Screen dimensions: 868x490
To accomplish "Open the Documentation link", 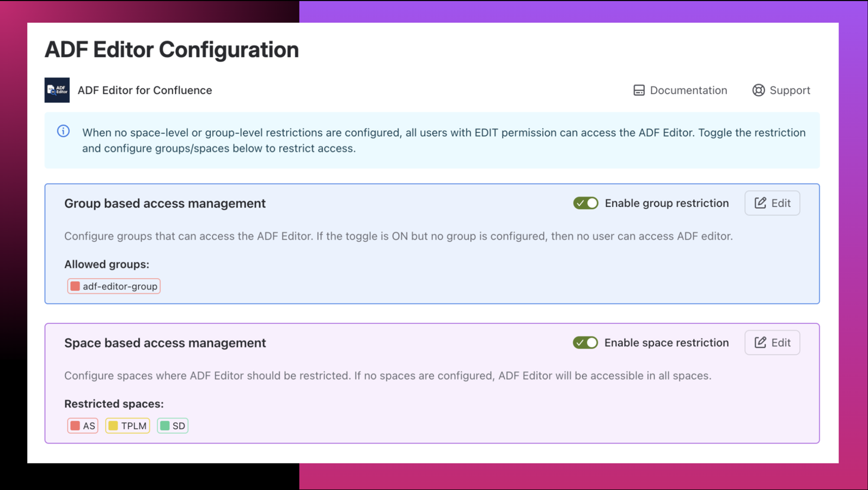I will click(x=680, y=90).
